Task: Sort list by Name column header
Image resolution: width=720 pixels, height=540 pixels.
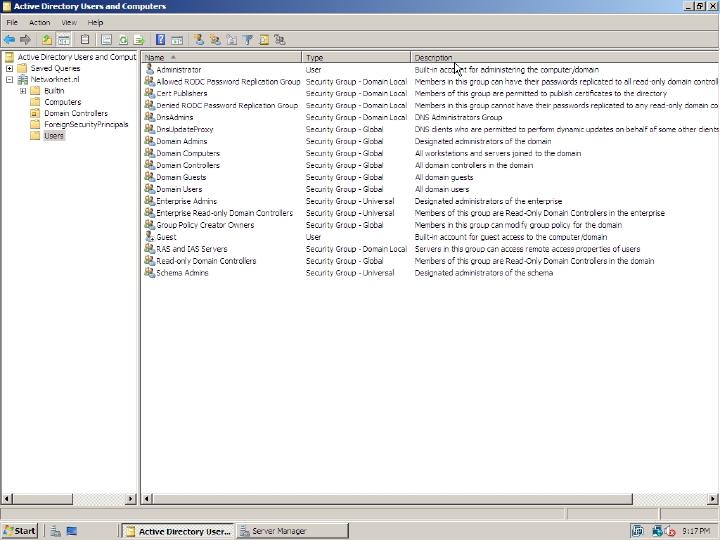Action: click(x=221, y=57)
